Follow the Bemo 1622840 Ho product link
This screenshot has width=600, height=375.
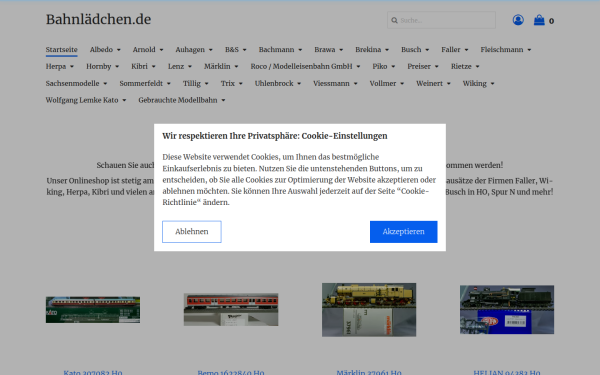click(231, 372)
